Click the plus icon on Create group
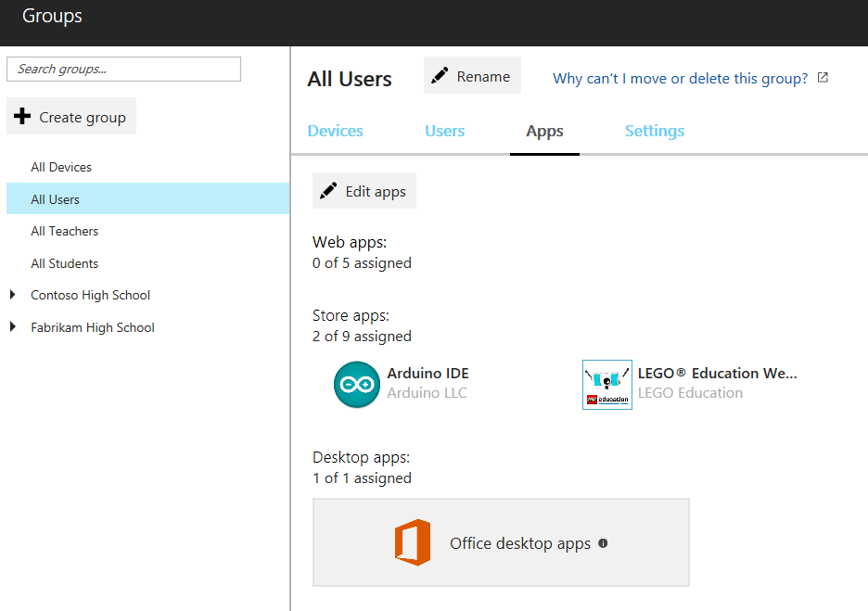 (22, 116)
